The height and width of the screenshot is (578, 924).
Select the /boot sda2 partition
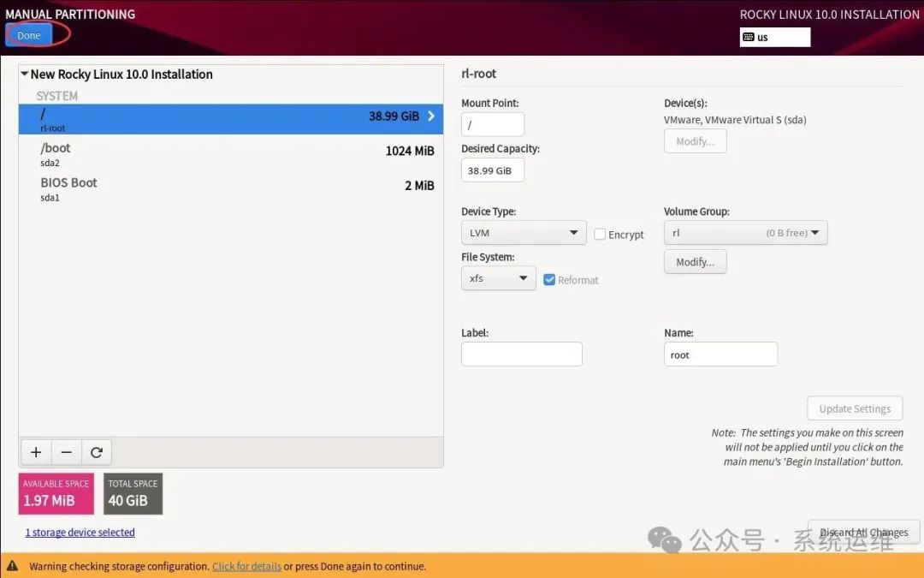(x=231, y=154)
